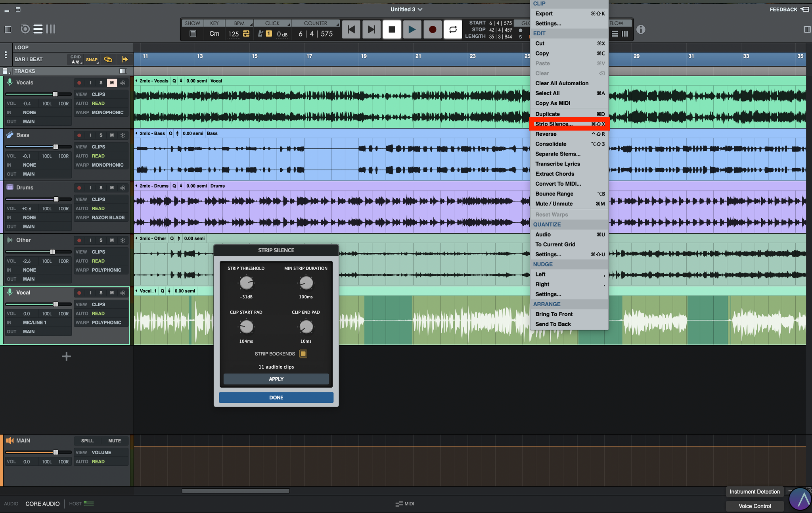Click the freeze snowflake icon on Drums track
The image size is (812, 513).
pos(123,188)
